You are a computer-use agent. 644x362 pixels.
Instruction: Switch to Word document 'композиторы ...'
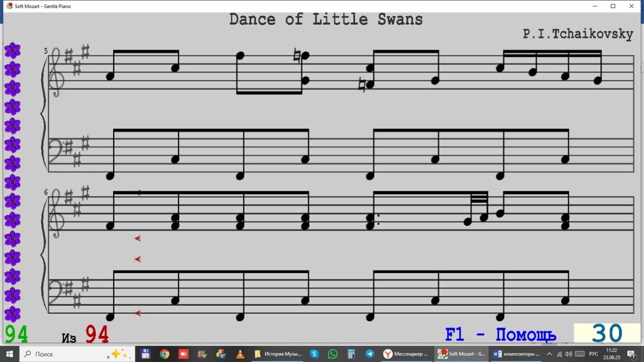coord(516,354)
